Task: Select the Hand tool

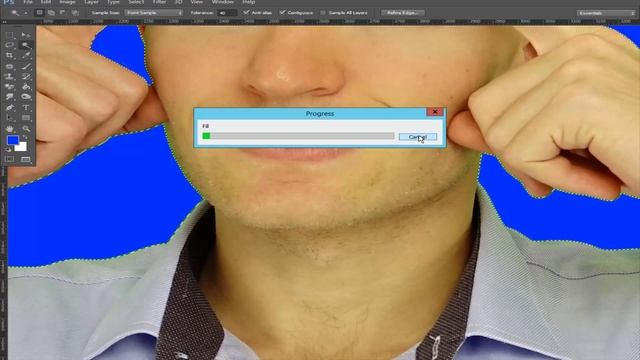Action: (10, 129)
